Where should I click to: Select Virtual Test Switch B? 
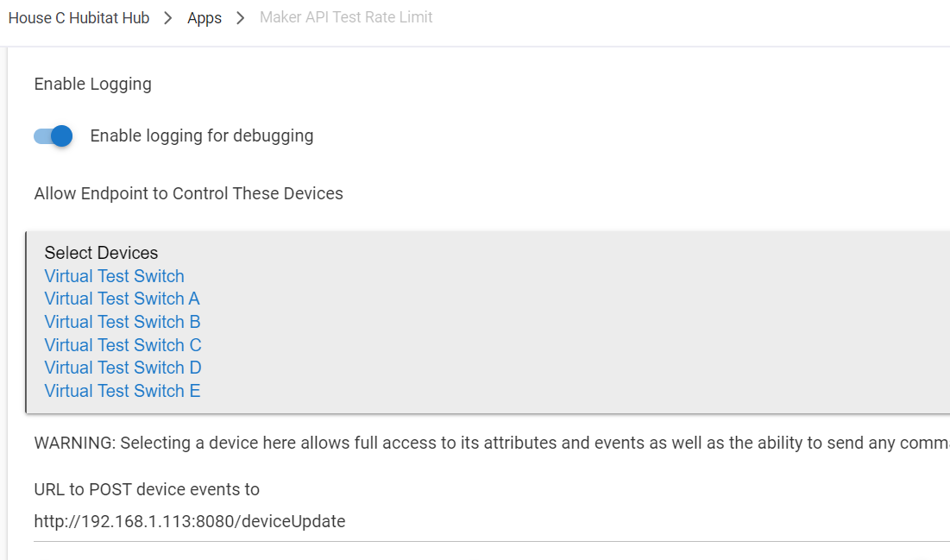[x=122, y=322]
